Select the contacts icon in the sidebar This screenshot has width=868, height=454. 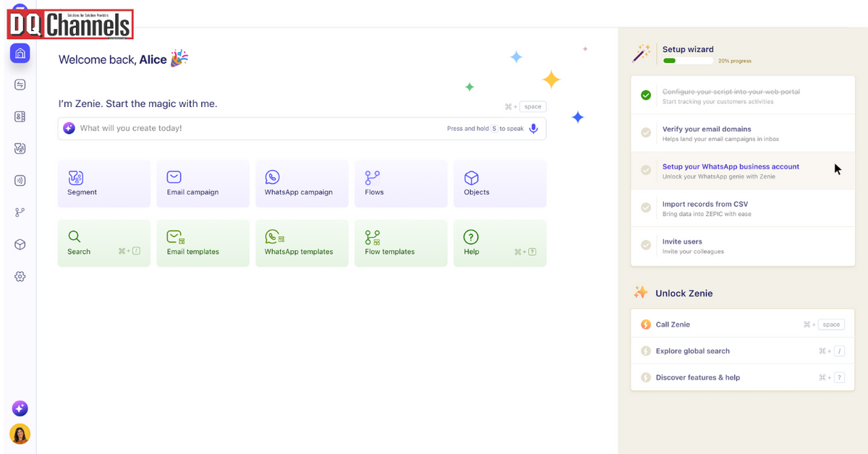click(x=20, y=116)
